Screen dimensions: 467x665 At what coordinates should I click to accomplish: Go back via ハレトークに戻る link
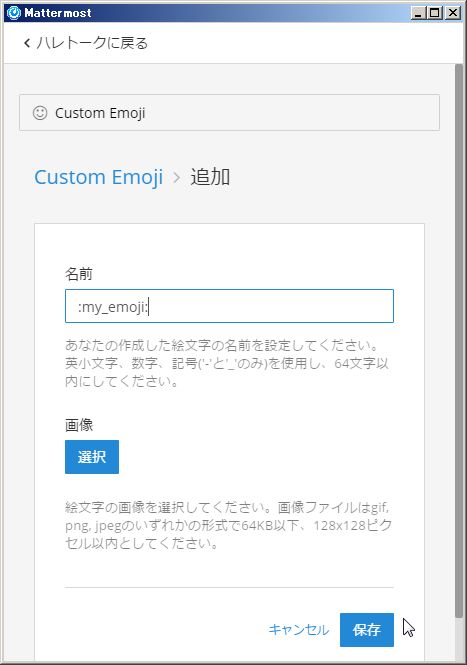tap(86, 43)
